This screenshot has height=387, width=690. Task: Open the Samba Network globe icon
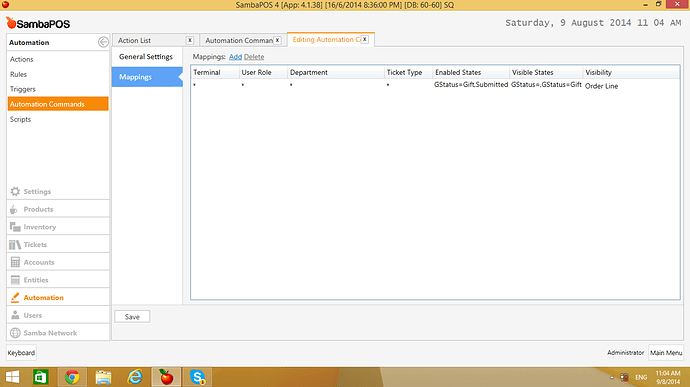coord(15,333)
